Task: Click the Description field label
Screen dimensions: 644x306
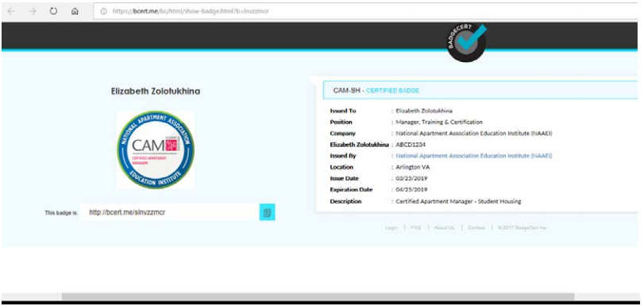Action: coord(345,202)
